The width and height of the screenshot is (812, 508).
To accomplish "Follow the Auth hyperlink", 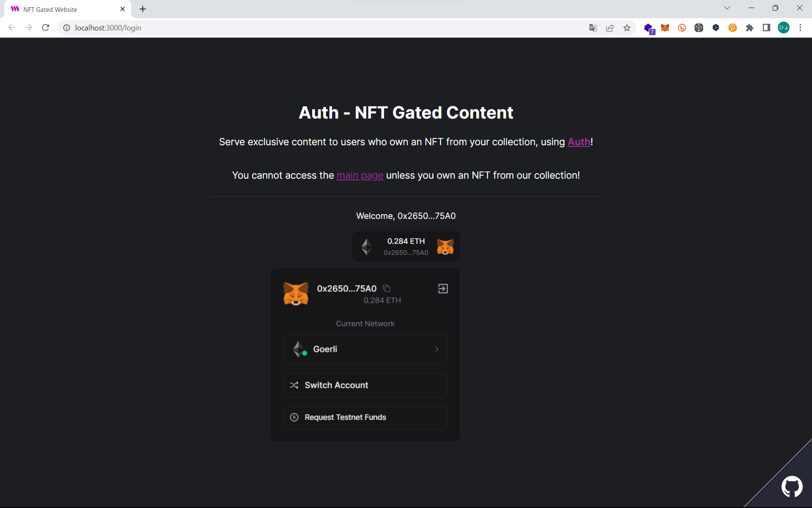I will (x=579, y=142).
